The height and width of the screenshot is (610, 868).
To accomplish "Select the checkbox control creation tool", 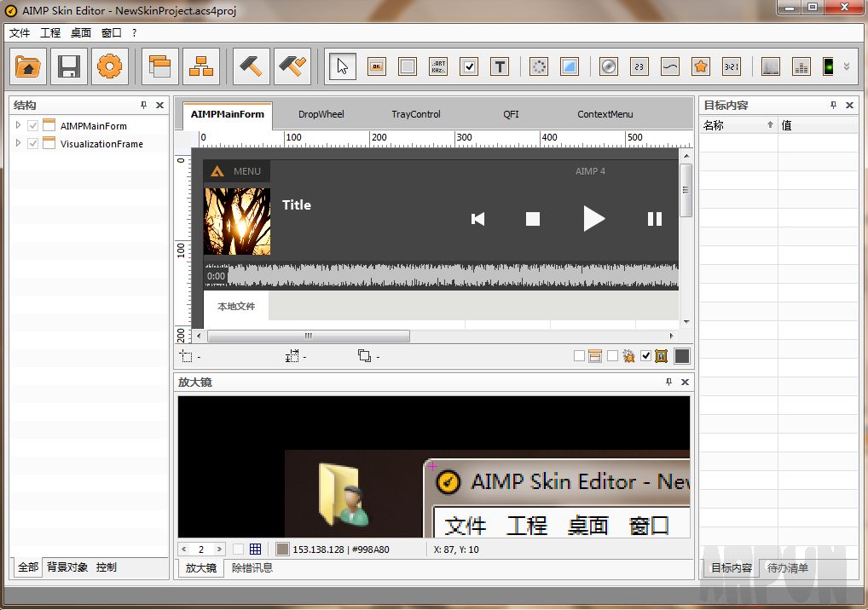I will click(469, 66).
